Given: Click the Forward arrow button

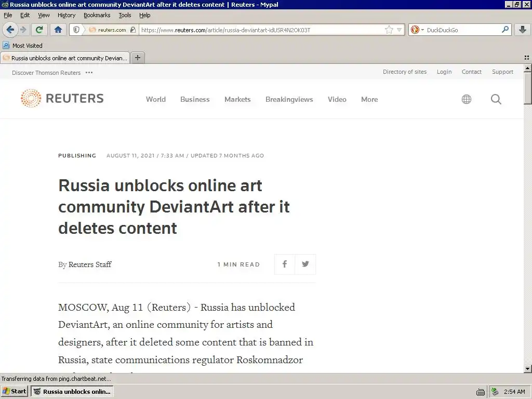Looking at the screenshot, I should tap(23, 30).
